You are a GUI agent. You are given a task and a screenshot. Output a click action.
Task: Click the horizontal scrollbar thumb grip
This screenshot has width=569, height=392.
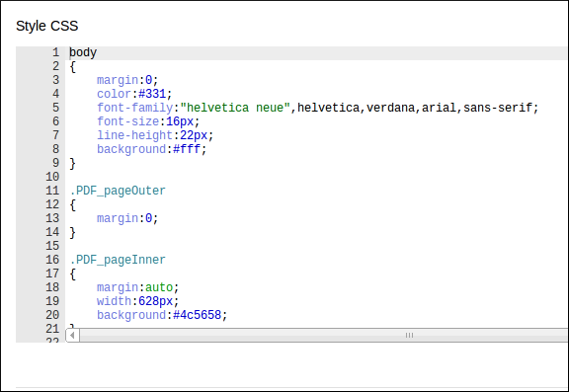[409, 335]
